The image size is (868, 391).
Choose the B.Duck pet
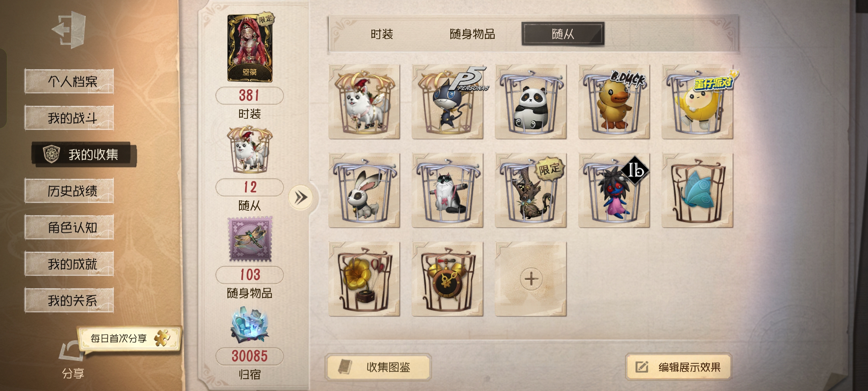pos(614,102)
